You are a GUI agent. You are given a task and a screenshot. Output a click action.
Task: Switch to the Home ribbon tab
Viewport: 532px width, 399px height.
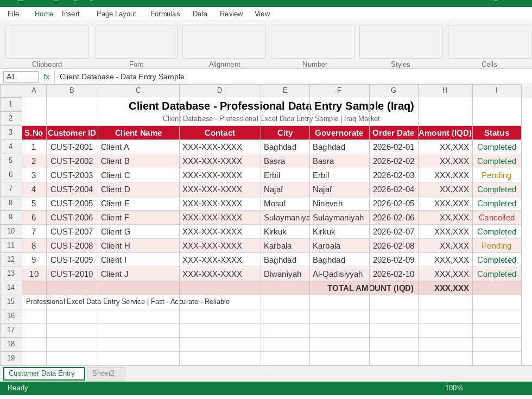[44, 14]
